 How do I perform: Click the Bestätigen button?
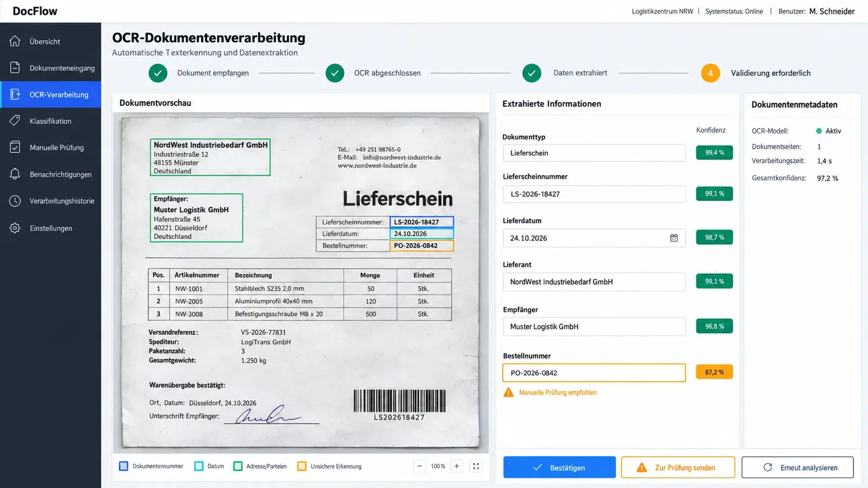click(559, 467)
